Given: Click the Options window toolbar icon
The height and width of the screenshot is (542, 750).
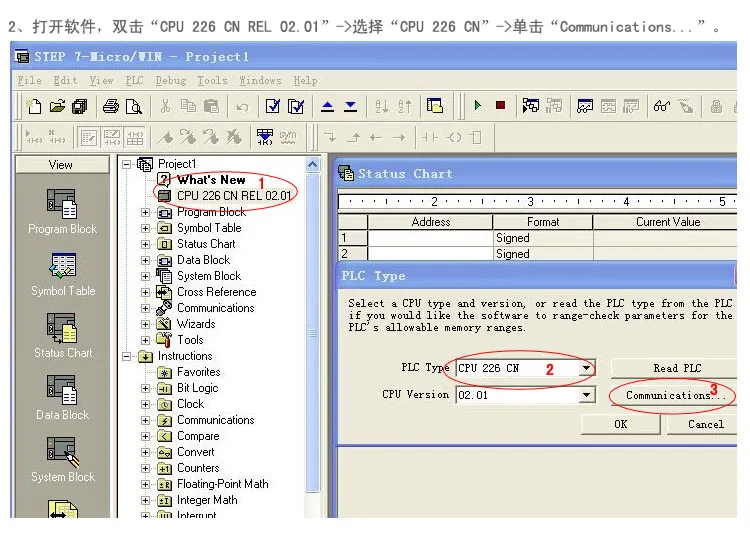Looking at the screenshot, I should click(x=434, y=106).
